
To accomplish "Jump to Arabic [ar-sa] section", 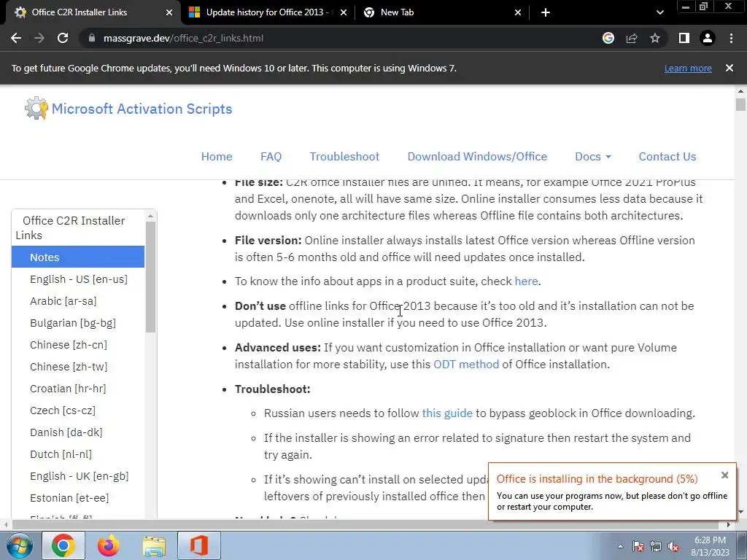I will 63,301.
